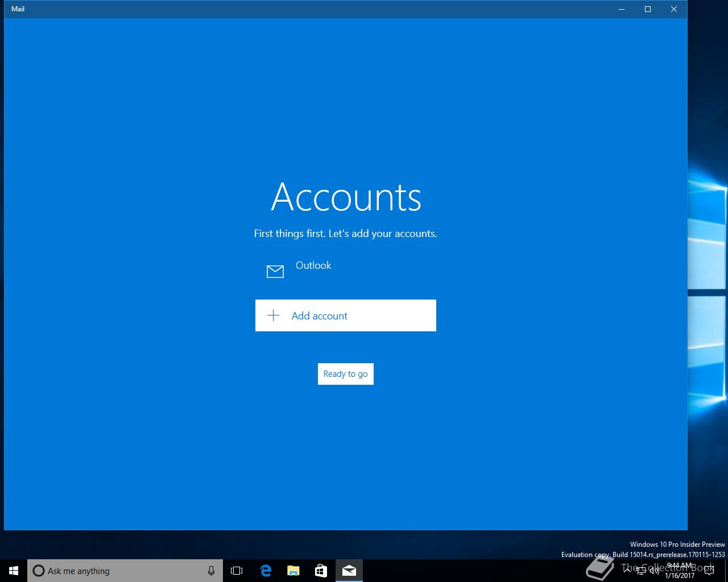This screenshot has height=582, width=728.
Task: Click the Add account button
Action: click(x=345, y=315)
